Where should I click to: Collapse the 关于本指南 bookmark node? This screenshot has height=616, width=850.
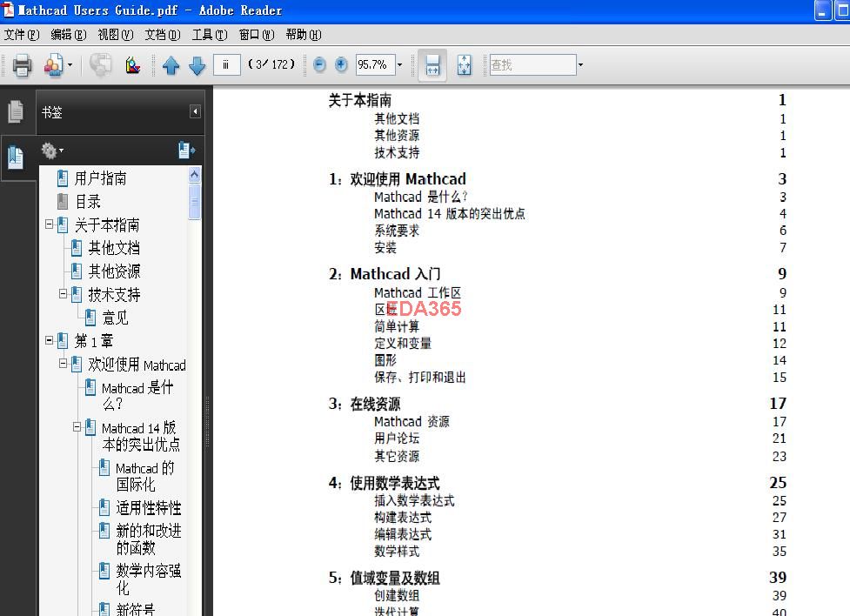click(x=50, y=224)
